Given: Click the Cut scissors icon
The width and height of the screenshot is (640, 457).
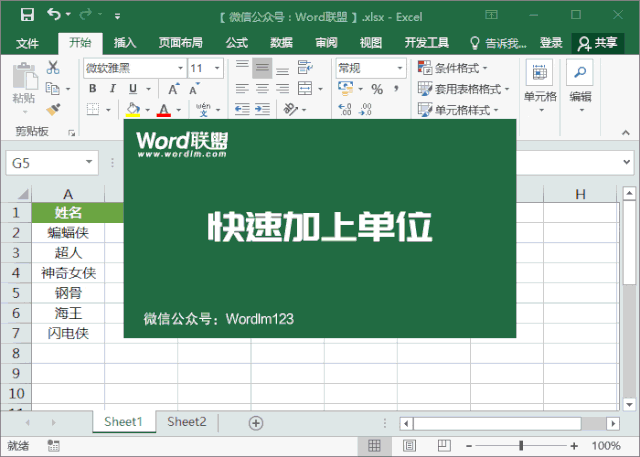Looking at the screenshot, I should click(x=53, y=67).
